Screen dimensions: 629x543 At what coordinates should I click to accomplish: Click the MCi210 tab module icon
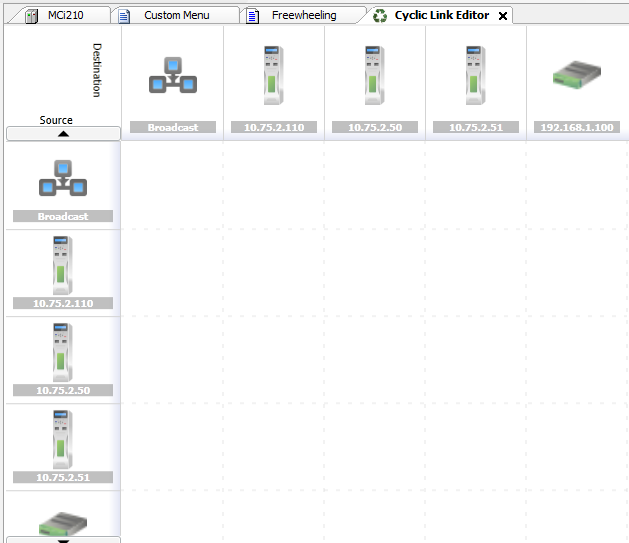(x=31, y=16)
